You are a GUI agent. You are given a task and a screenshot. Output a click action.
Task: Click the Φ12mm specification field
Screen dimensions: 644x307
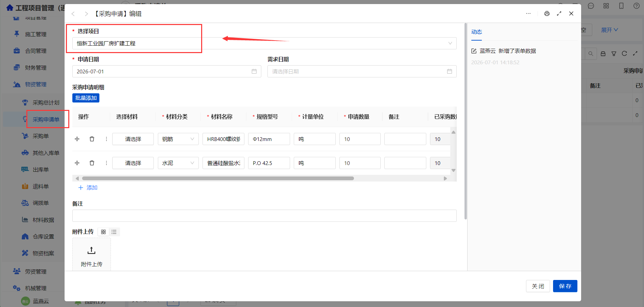[x=269, y=139]
